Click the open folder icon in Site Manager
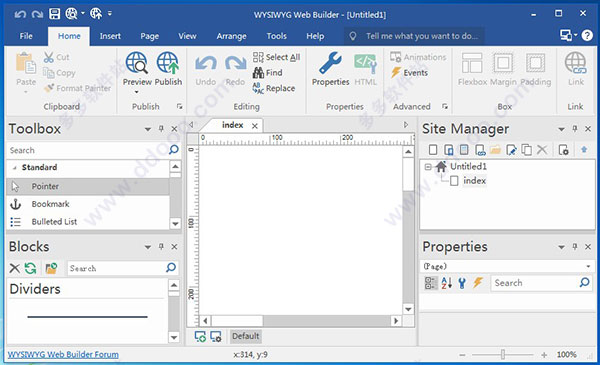Screen dimensions: 600x365 coord(495,150)
